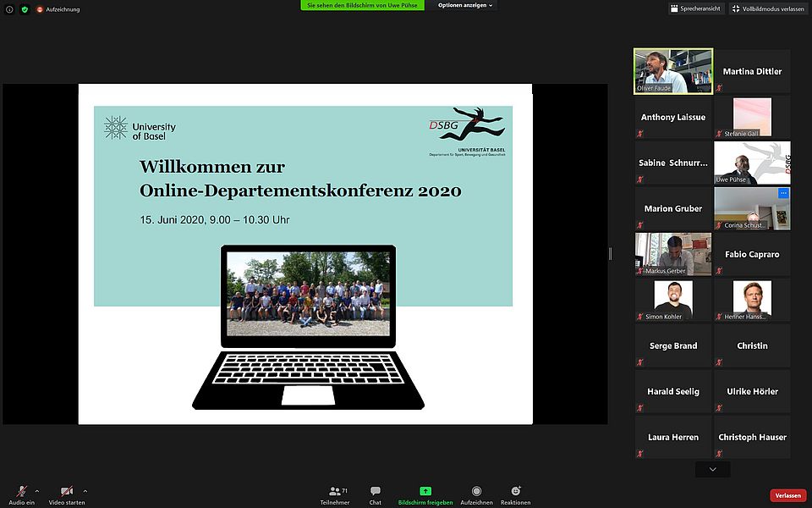Unmute microphone with Audio ein
Screen dimensions: 812x508
pyautogui.click(x=21, y=494)
